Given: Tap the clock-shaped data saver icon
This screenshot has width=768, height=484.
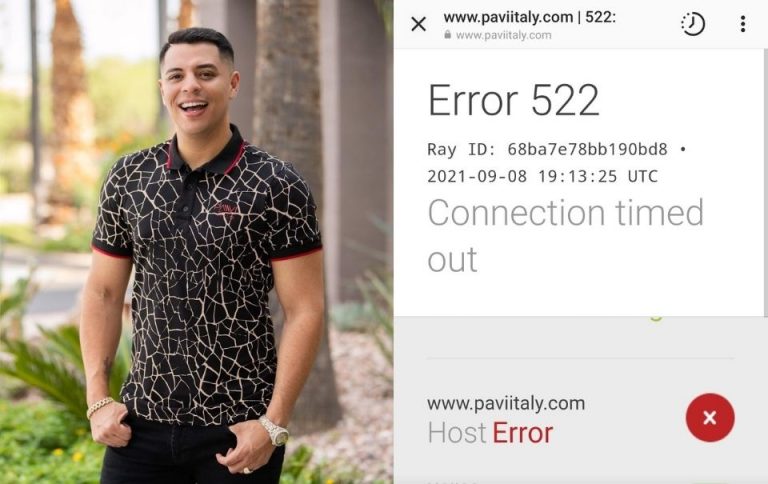Looking at the screenshot, I should pyautogui.click(x=693, y=24).
